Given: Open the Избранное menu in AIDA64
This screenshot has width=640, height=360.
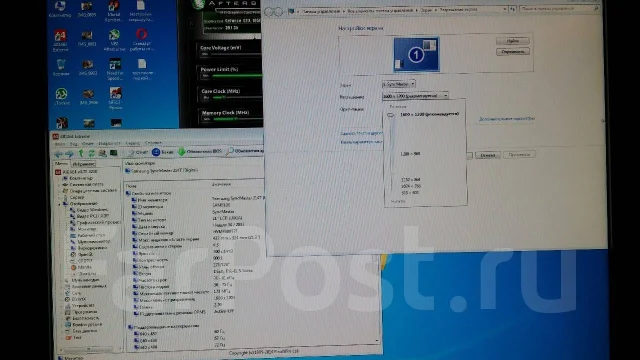Looking at the screenshot, I should 109,144.
